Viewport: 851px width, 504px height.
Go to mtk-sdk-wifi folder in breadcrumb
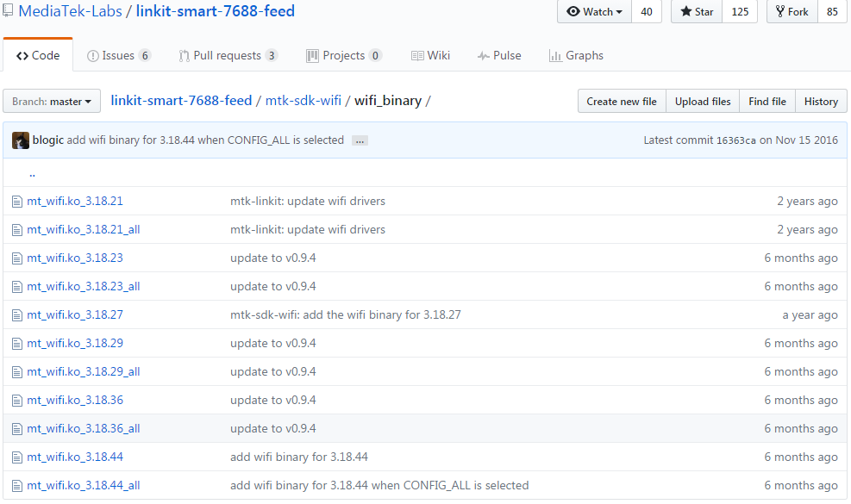pos(303,101)
